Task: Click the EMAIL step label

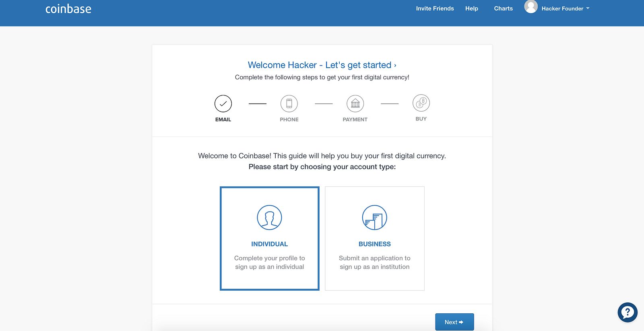Action: 223,120
